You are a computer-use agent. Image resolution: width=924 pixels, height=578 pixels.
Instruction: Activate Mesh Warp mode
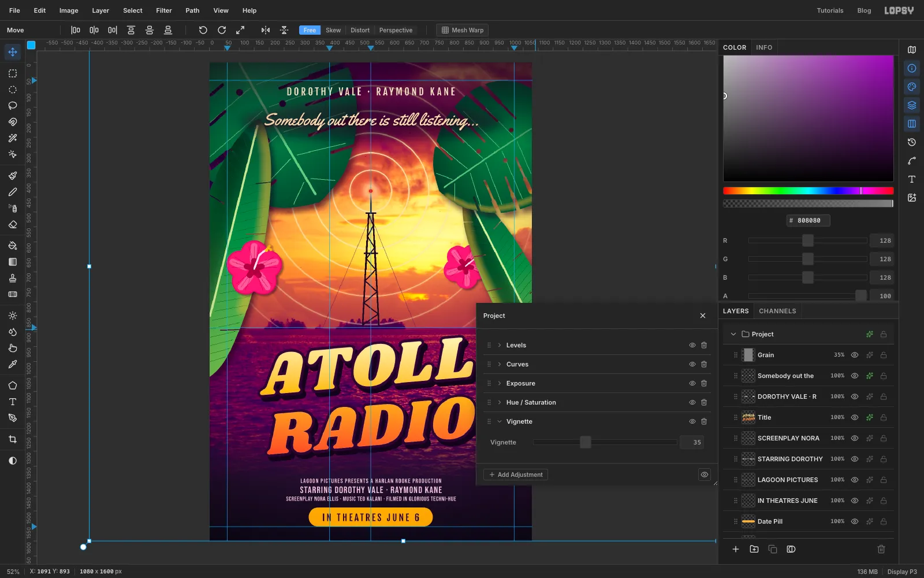pos(463,30)
